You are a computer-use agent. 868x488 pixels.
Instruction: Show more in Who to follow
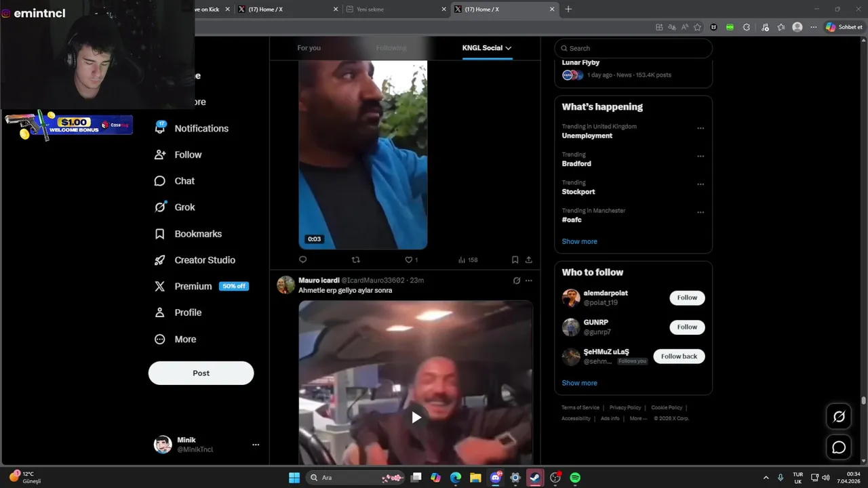coord(579,383)
